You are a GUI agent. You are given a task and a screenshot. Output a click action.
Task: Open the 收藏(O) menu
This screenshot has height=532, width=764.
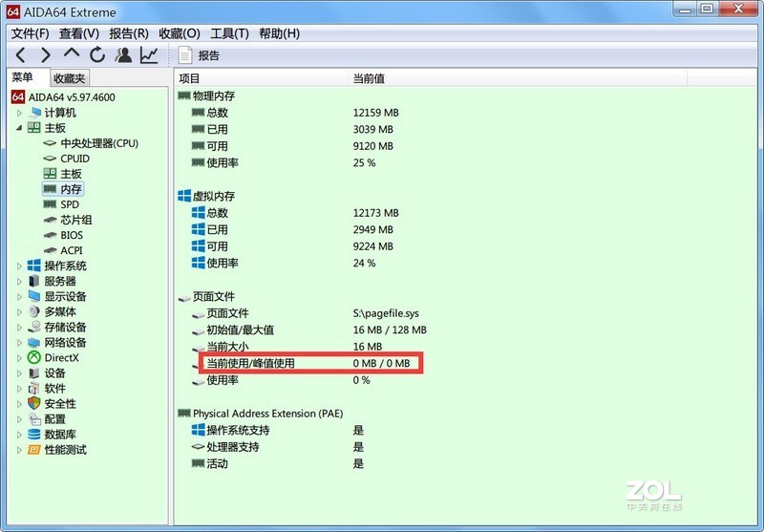180,33
